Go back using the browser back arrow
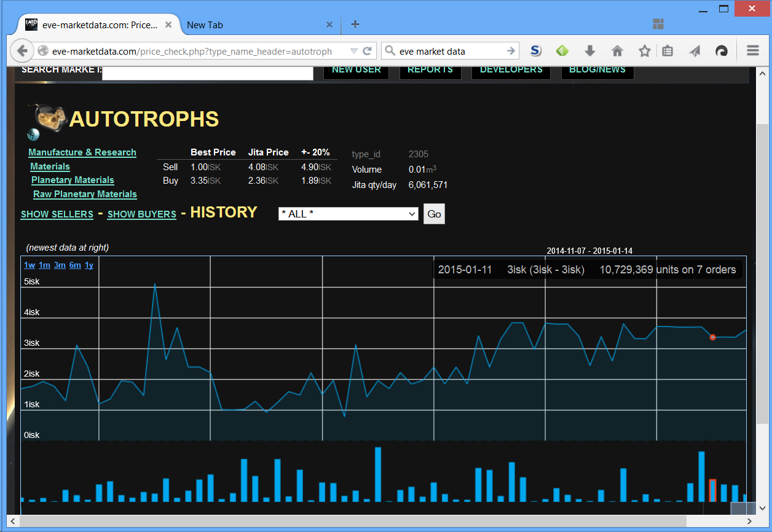Viewport: 772px width, 532px height. 22,51
